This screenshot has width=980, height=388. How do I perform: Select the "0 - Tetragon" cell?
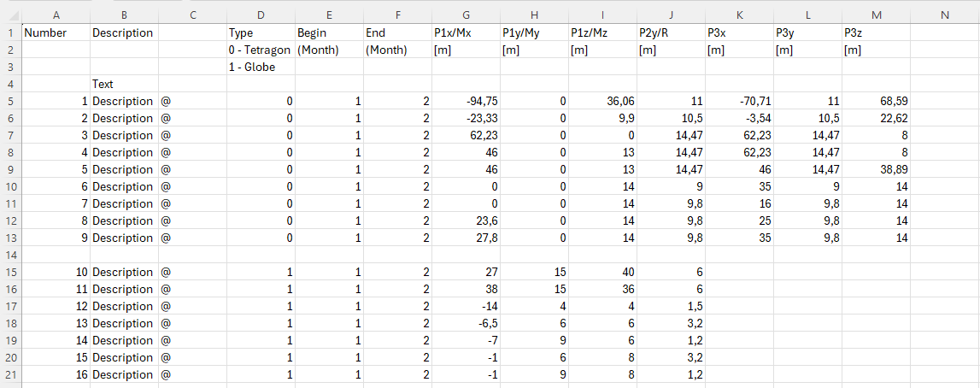click(x=261, y=50)
